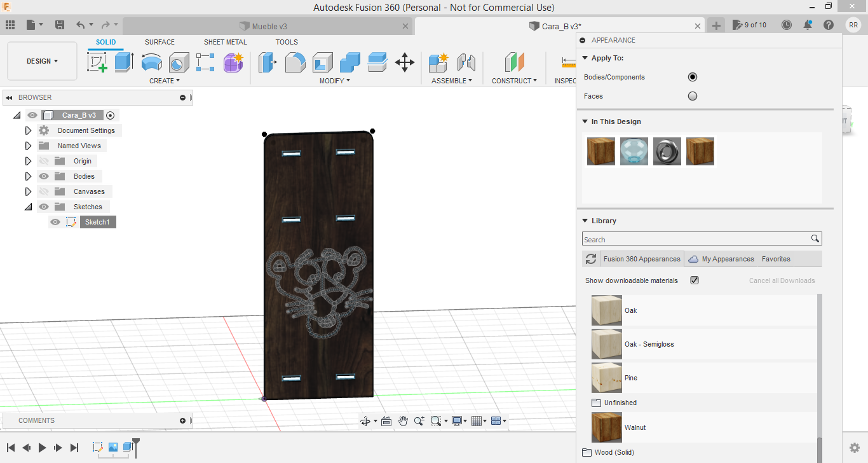Open timeline settings gear

[x=855, y=448]
